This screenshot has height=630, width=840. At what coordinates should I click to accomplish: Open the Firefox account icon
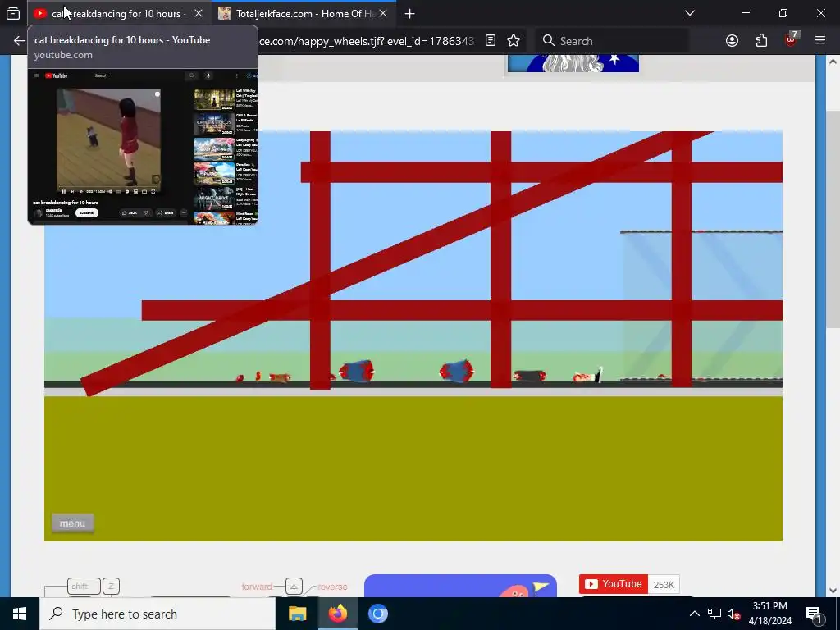click(x=732, y=41)
